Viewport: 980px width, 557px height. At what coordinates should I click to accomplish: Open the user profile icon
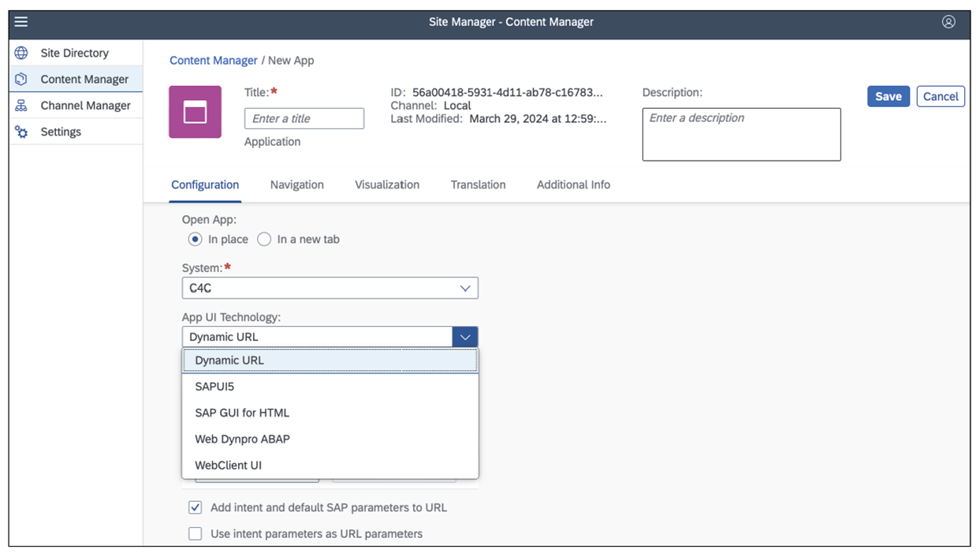pos(948,22)
